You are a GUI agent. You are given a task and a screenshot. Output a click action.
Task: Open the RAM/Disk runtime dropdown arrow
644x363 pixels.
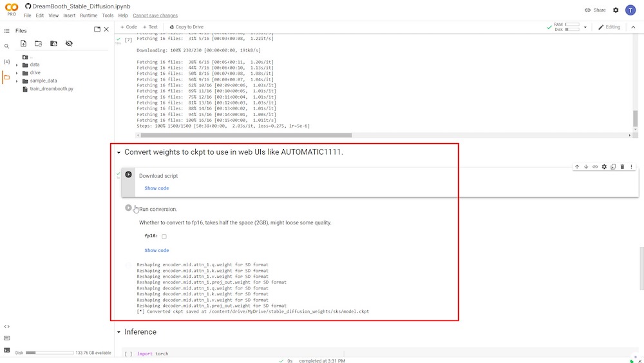585,27
